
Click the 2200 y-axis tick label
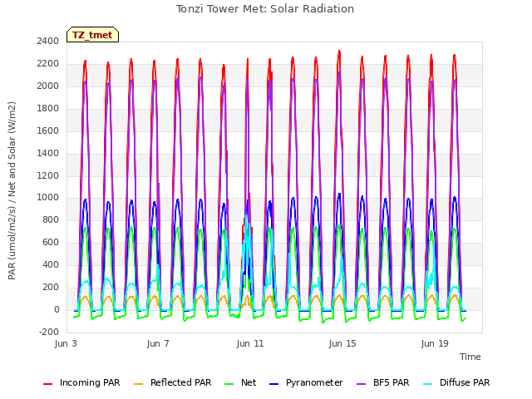tap(48, 63)
